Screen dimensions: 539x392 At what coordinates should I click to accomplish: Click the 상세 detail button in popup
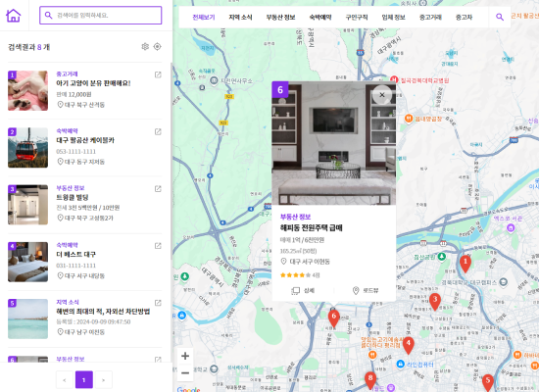pos(303,290)
